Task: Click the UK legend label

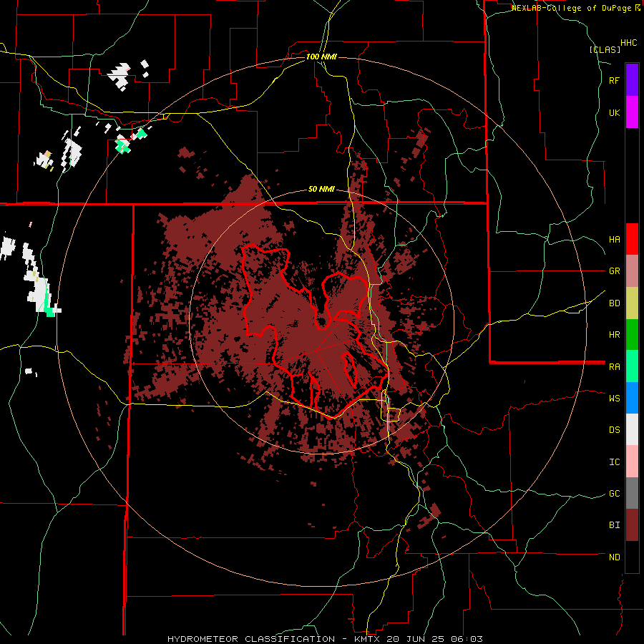Action: click(614, 112)
